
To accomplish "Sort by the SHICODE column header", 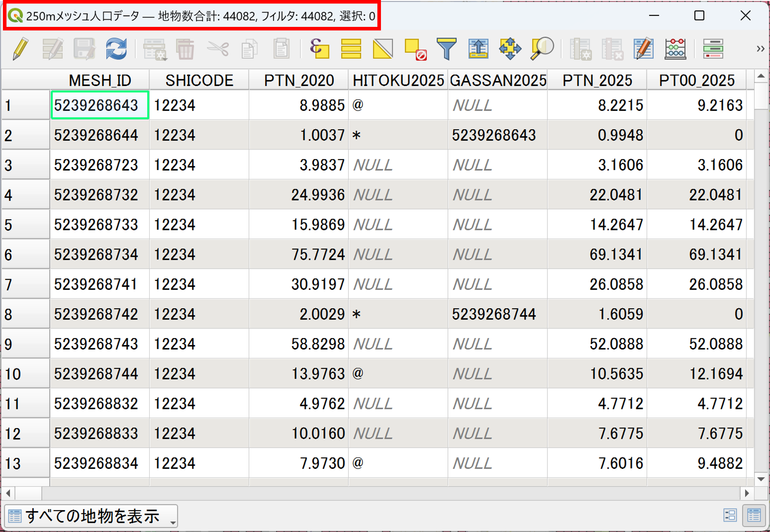I will 199,80.
